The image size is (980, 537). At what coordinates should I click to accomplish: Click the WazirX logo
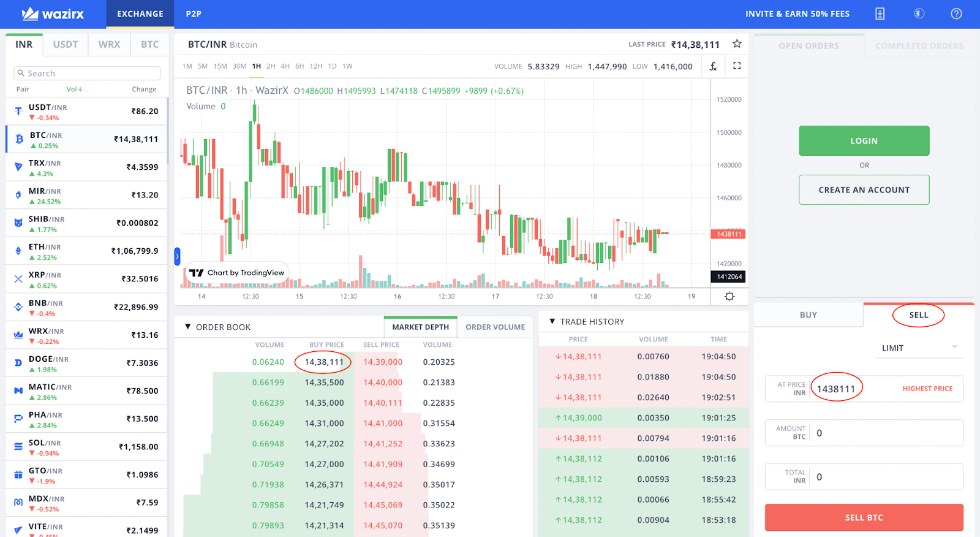(53, 13)
